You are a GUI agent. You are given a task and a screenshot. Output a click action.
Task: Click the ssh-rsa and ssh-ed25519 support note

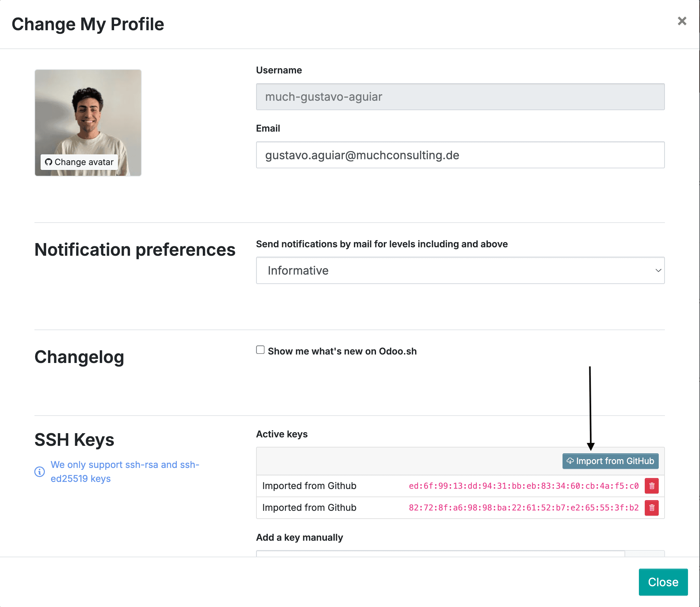(125, 471)
